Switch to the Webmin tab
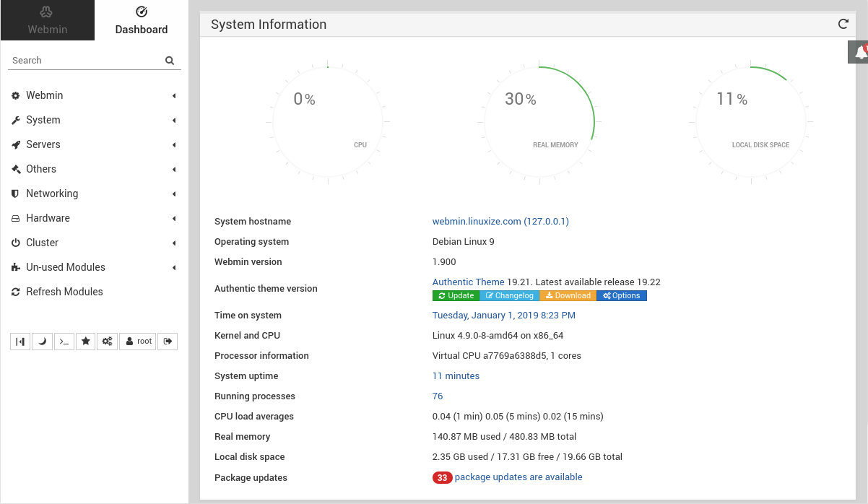Image resolution: width=868 pixels, height=504 pixels. click(x=48, y=20)
